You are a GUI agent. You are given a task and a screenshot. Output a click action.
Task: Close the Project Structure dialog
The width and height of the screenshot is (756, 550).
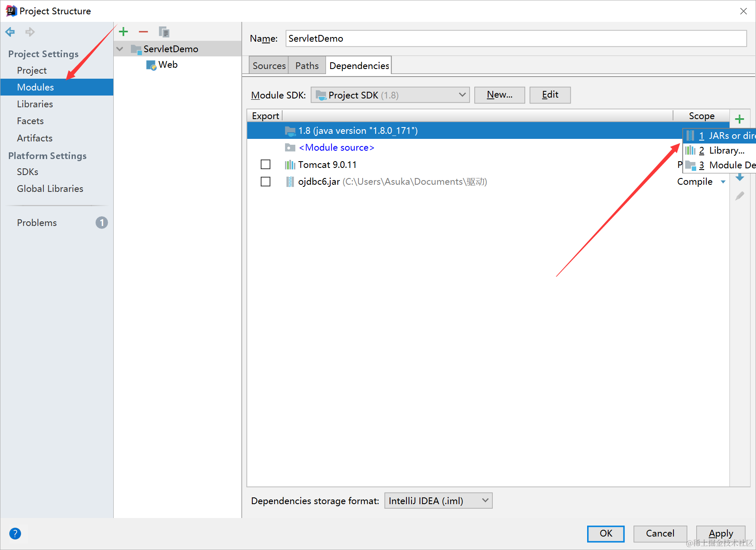[743, 11]
